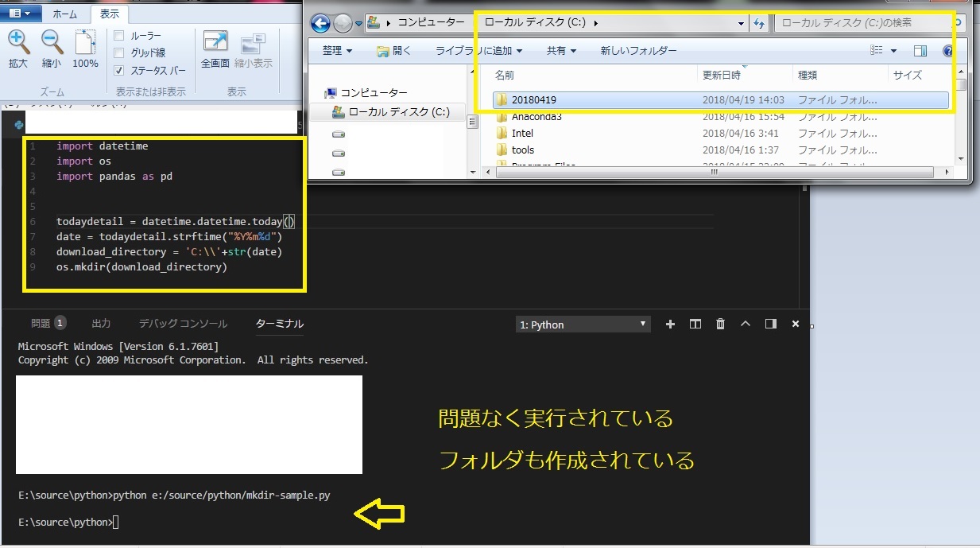Split the terminal panel
This screenshot has height=548, width=980.
pyautogui.click(x=695, y=324)
